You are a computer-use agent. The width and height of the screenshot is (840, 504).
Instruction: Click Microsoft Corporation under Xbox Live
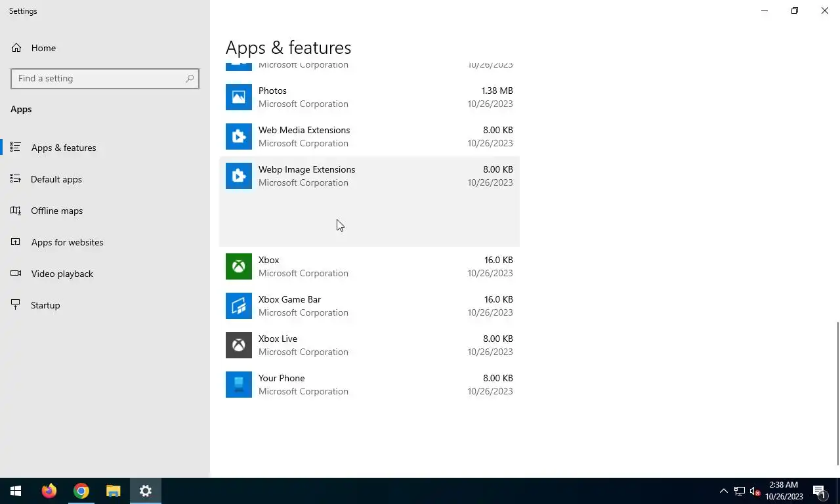click(303, 352)
